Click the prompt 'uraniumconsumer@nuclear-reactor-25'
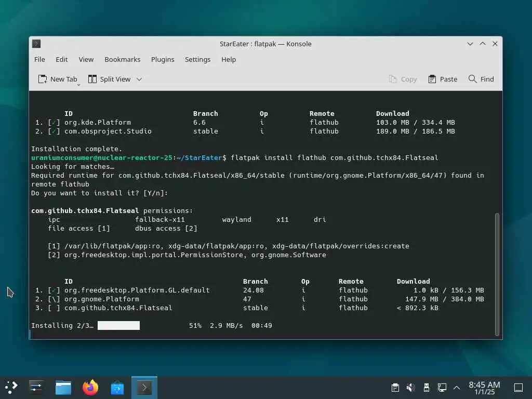Screen dimensions: 532x399 pos(102,158)
